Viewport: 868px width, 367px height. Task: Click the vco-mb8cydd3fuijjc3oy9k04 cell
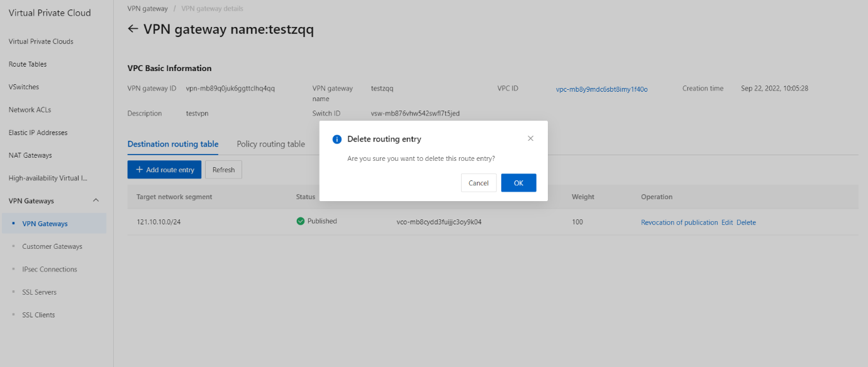439,222
